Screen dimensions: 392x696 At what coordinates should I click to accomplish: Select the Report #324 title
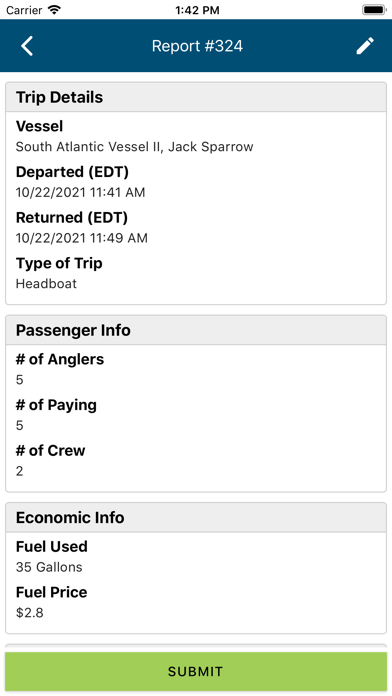click(x=197, y=46)
